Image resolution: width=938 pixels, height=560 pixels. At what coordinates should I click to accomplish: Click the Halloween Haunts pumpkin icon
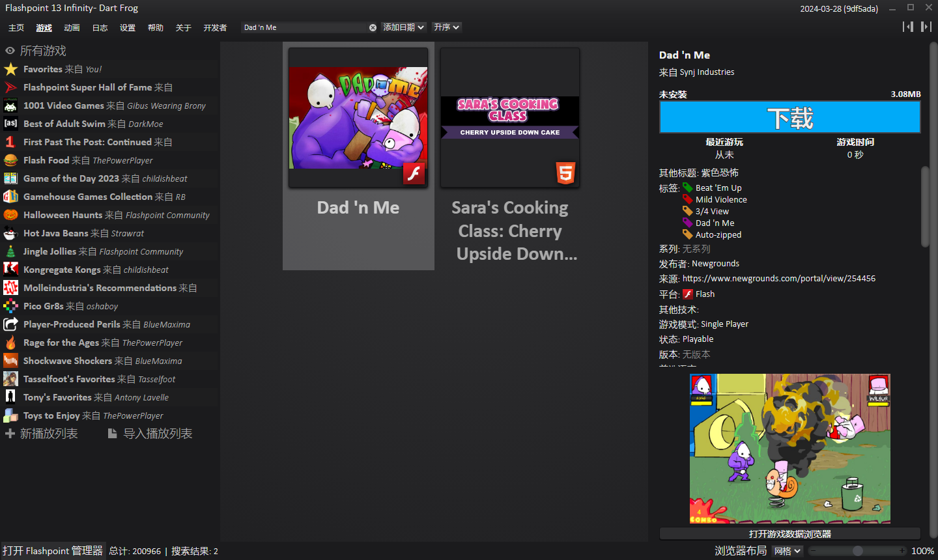click(10, 215)
